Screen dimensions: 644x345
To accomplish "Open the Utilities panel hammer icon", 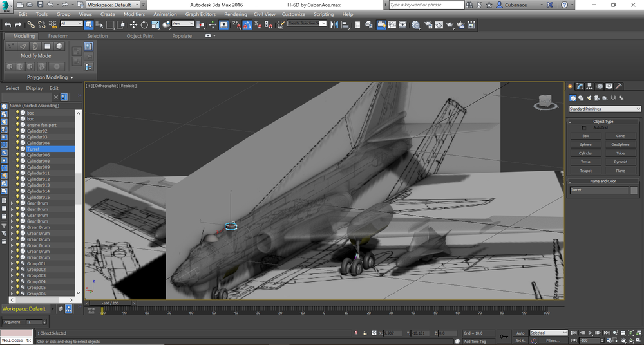I will click(x=619, y=86).
